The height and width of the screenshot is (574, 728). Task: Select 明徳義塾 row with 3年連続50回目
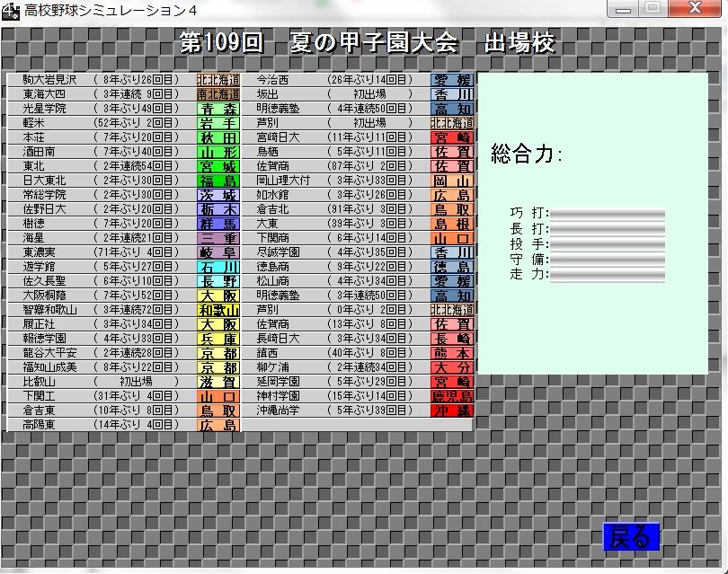358,296
